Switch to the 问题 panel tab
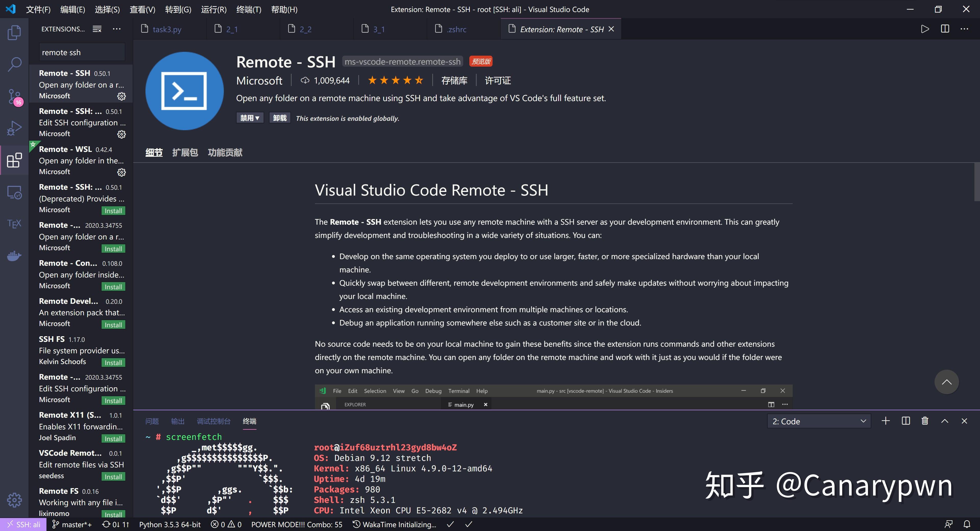Screen dimensions: 980x531 [x=152, y=421]
